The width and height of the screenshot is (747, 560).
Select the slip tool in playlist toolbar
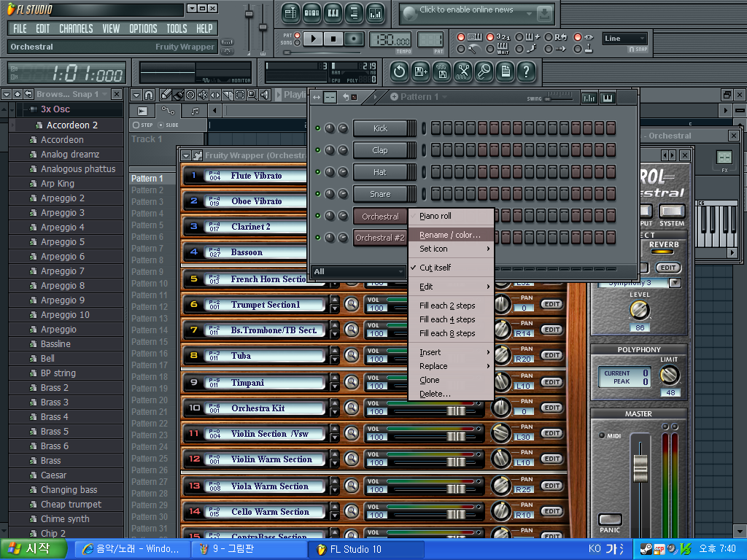coord(215,95)
